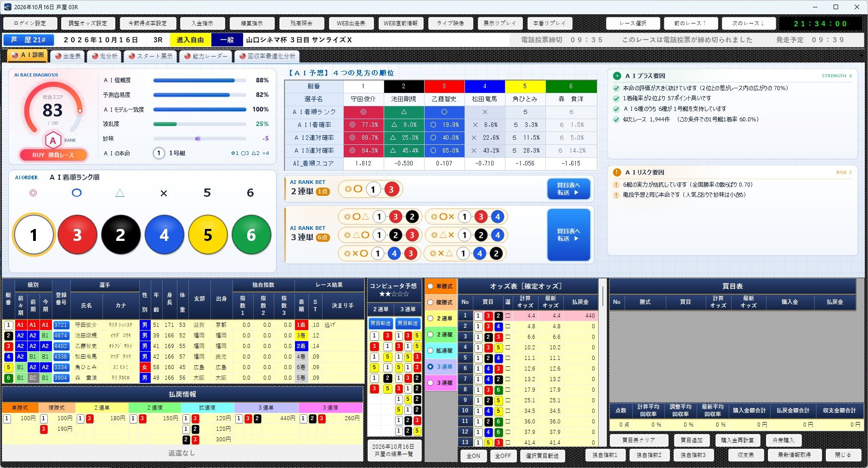
Task: Click the AI信頼度 progress bar
Action: [199, 80]
